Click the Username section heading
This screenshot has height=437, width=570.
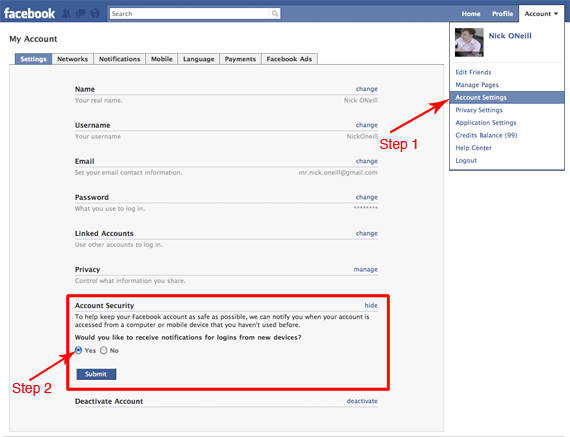pyautogui.click(x=92, y=125)
